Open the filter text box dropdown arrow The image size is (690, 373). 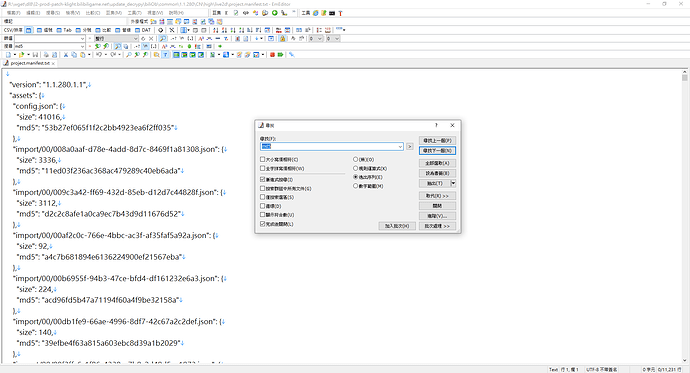click(x=82, y=39)
